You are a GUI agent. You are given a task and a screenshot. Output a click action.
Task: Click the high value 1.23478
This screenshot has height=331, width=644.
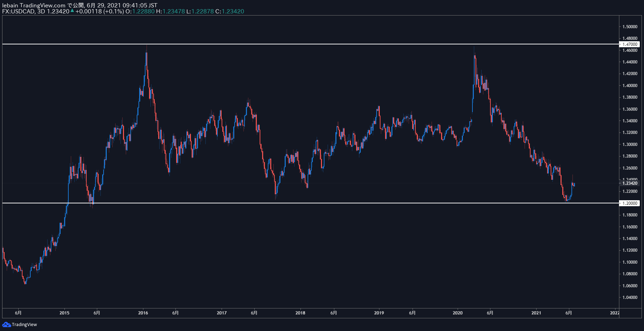coord(174,11)
